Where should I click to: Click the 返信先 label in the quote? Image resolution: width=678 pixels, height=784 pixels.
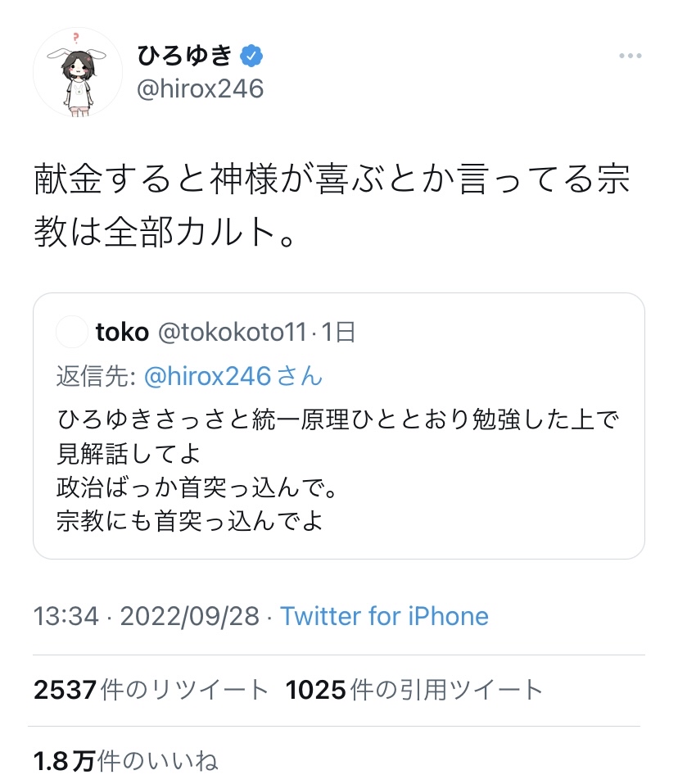(96, 376)
